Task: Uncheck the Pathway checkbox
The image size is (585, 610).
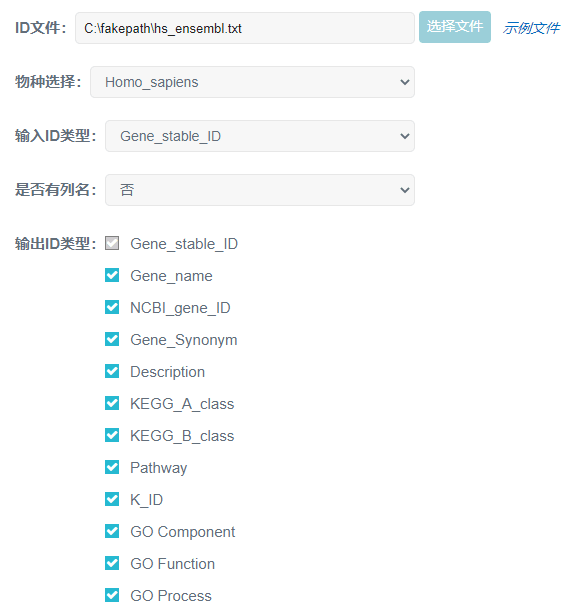Action: (112, 467)
